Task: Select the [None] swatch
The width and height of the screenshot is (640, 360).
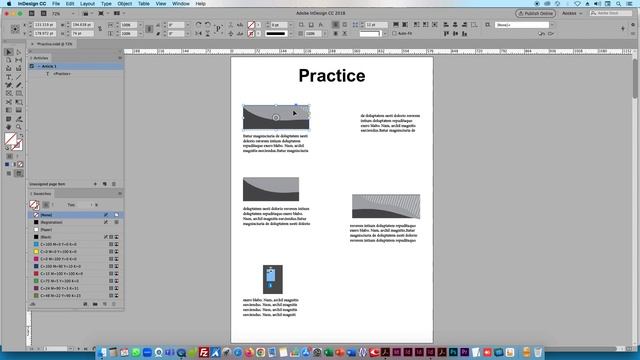Action: coord(76,215)
